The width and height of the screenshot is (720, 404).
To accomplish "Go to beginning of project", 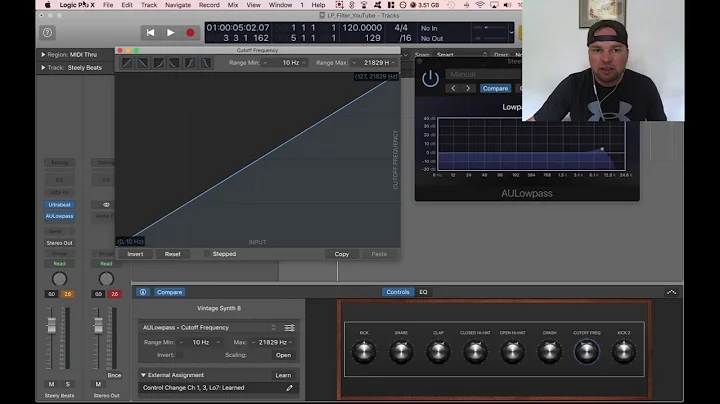I will click(150, 33).
